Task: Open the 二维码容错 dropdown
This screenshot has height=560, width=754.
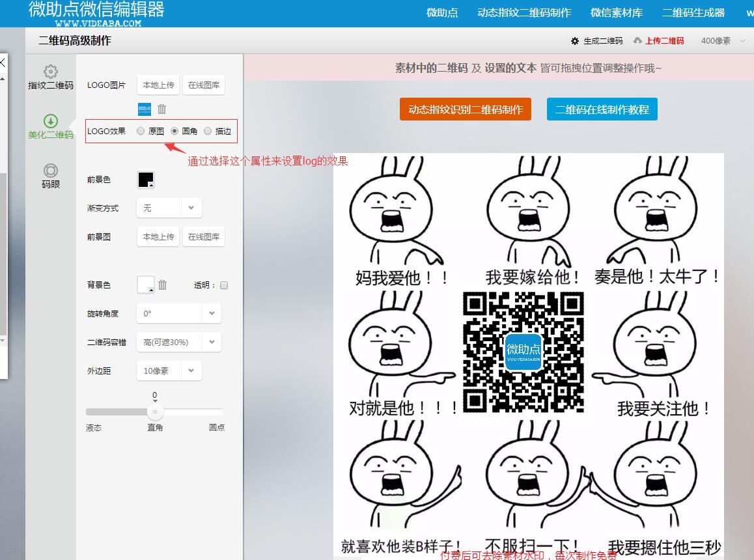Action: click(x=179, y=342)
